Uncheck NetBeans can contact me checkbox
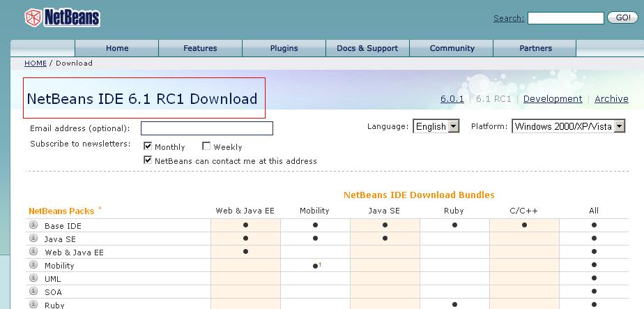644x309 pixels. point(148,160)
